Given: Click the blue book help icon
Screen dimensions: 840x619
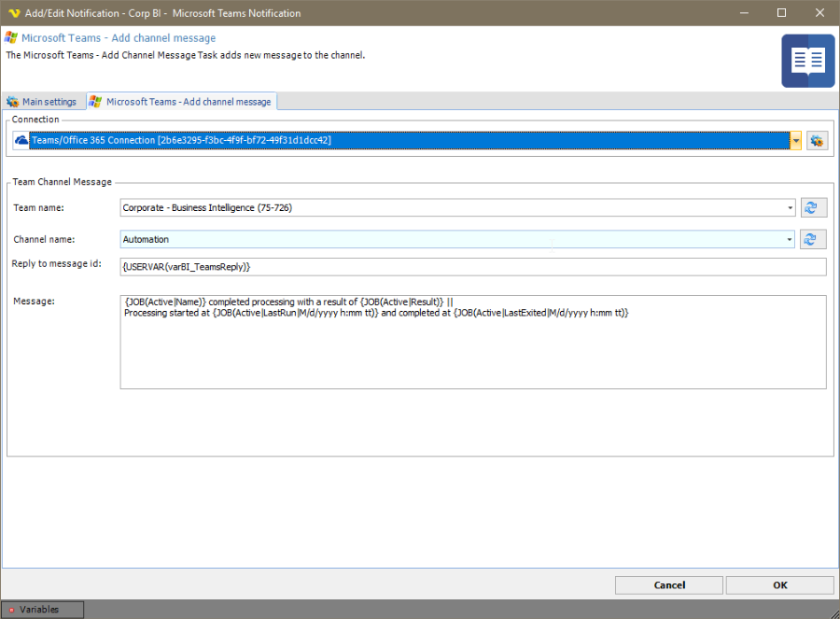Looking at the screenshot, I should (807, 61).
